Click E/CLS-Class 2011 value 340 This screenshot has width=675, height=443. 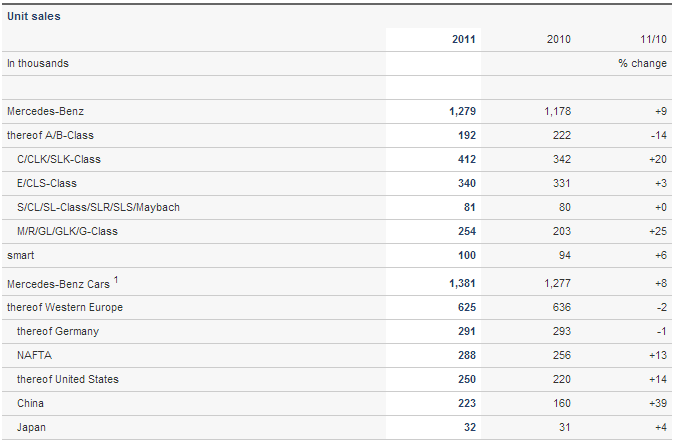(x=467, y=183)
